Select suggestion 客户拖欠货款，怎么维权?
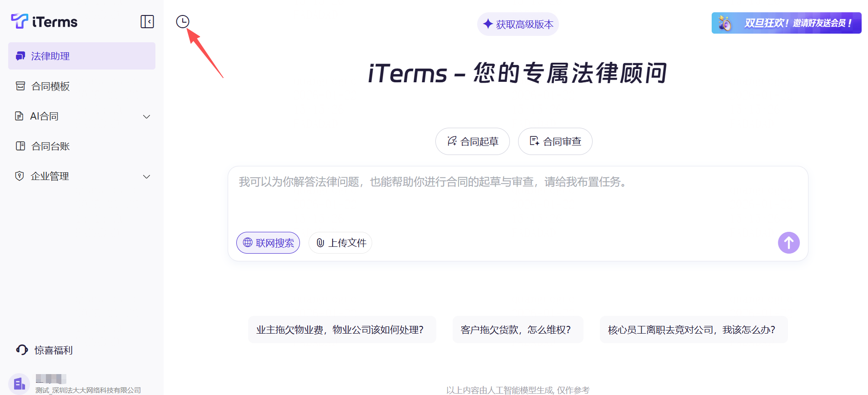This screenshot has width=868, height=395. point(518,330)
